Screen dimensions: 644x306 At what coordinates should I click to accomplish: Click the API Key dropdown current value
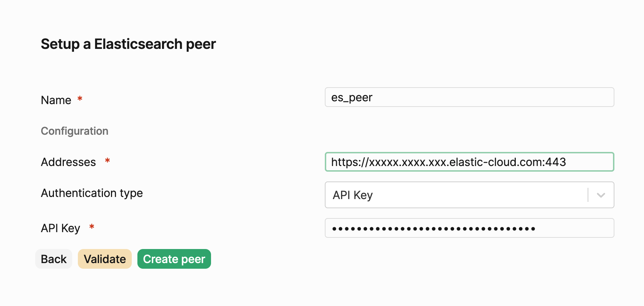click(x=352, y=195)
